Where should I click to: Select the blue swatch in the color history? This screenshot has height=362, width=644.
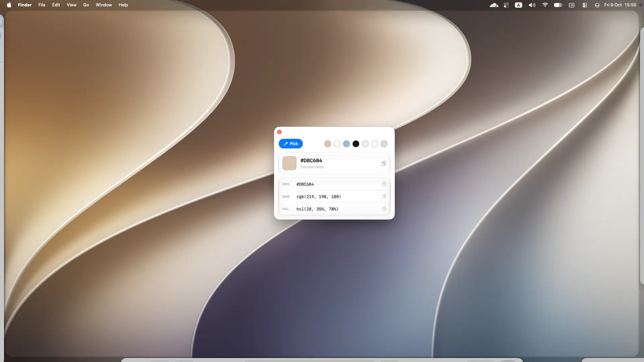click(346, 144)
